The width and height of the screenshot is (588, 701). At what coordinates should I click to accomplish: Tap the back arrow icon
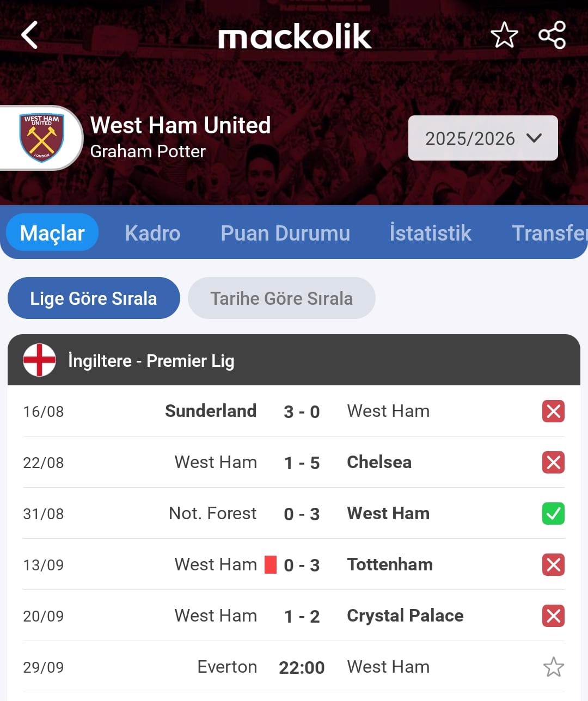[x=29, y=35]
